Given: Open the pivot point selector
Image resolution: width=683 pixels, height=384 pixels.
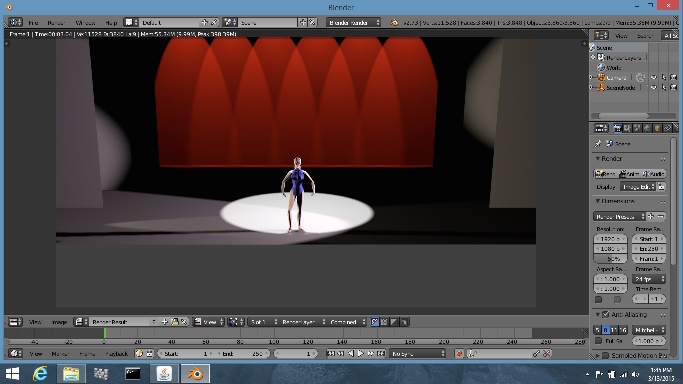Looking at the screenshot, I should click(x=236, y=322).
